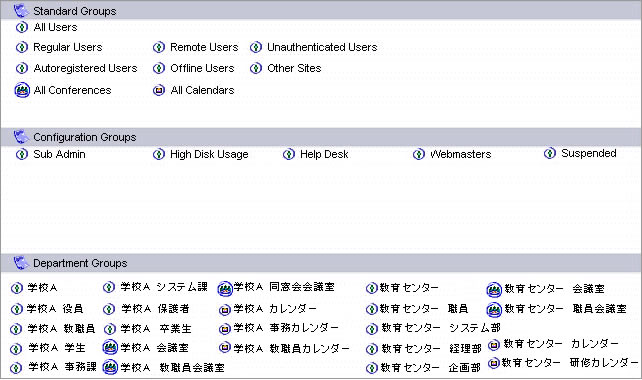This screenshot has width=642, height=380.
Task: Open the Standard Groups header icon
Action: [x=21, y=11]
